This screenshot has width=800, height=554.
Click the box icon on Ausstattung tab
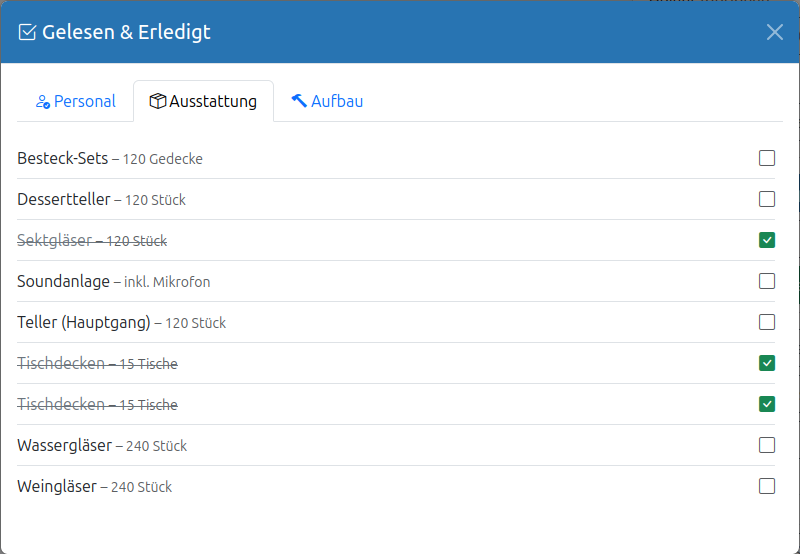(x=158, y=101)
